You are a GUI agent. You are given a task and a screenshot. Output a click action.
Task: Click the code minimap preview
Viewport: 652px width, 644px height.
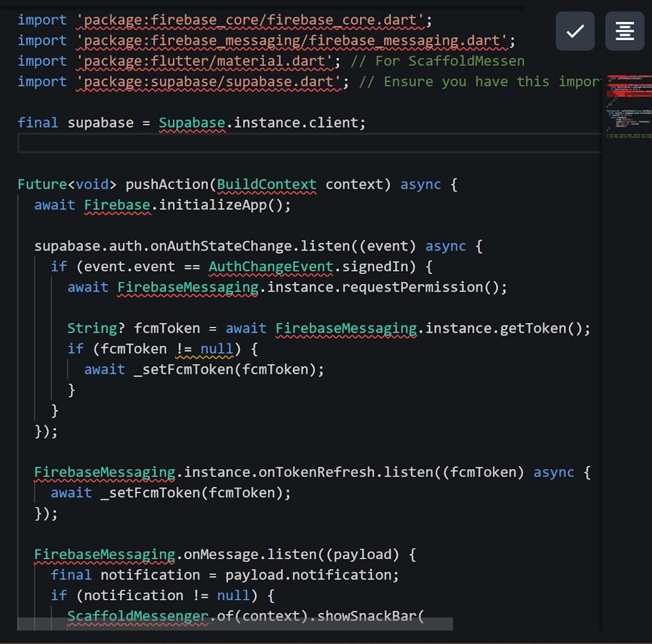point(629,106)
